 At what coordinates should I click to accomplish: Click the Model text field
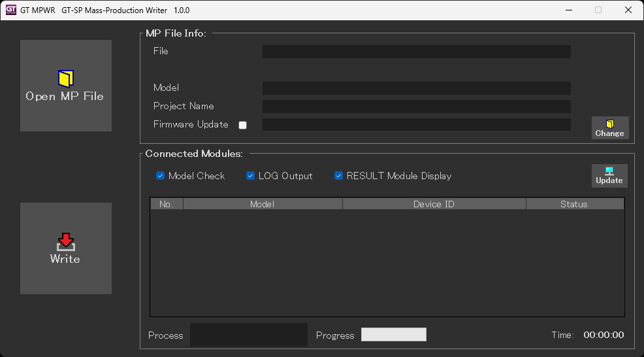(416, 88)
